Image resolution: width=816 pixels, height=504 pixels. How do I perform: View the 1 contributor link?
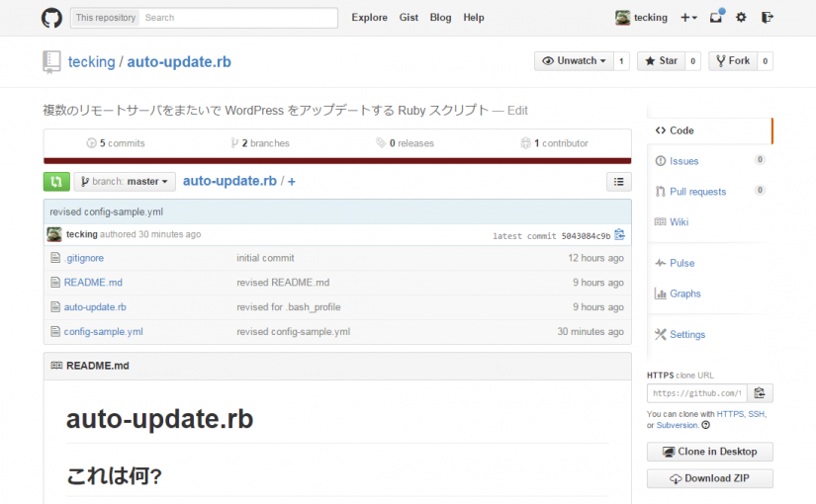pyautogui.click(x=554, y=143)
